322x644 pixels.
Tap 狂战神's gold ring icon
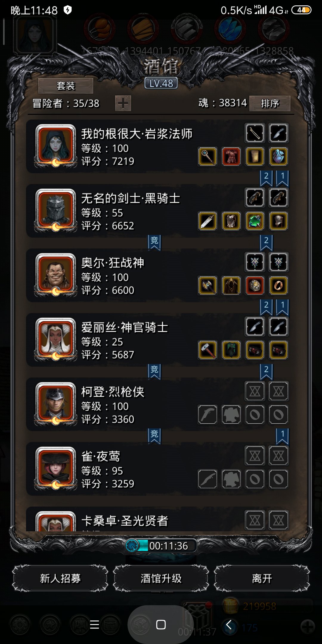click(278, 285)
